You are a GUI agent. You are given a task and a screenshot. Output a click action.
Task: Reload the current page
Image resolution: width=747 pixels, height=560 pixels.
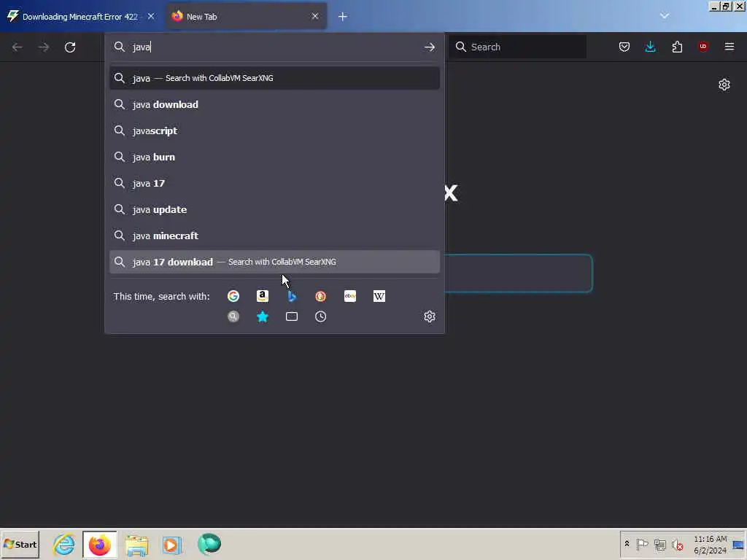coord(70,47)
